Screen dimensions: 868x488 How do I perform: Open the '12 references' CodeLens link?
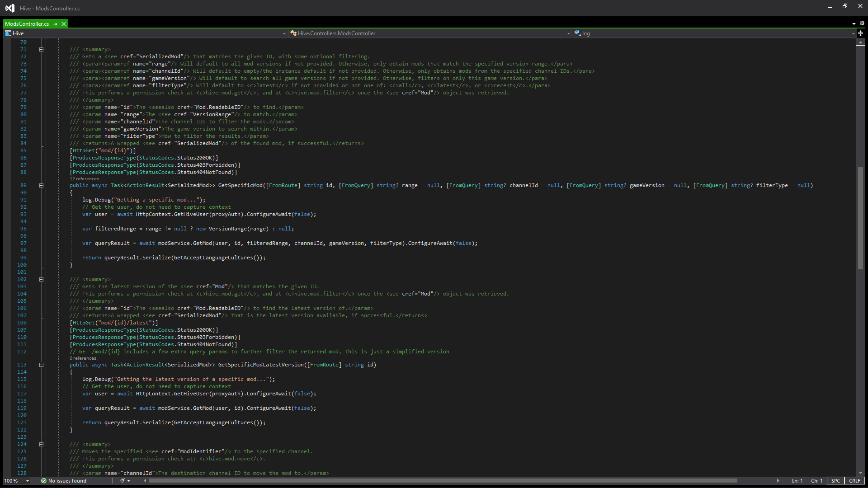(84, 179)
